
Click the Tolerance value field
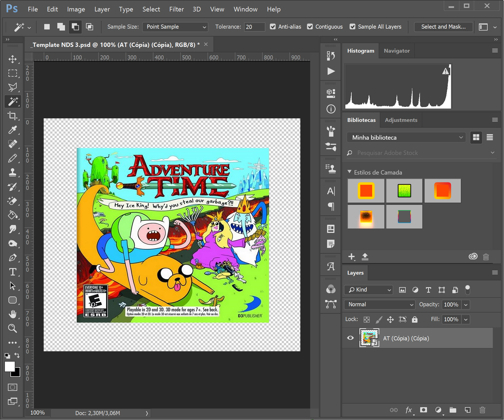pyautogui.click(x=254, y=27)
